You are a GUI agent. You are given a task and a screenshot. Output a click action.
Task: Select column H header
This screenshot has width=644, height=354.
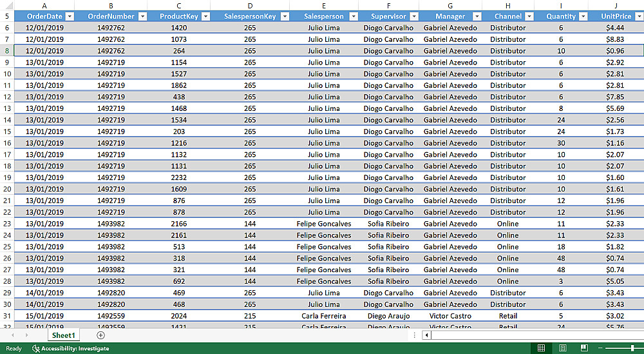(508, 6)
